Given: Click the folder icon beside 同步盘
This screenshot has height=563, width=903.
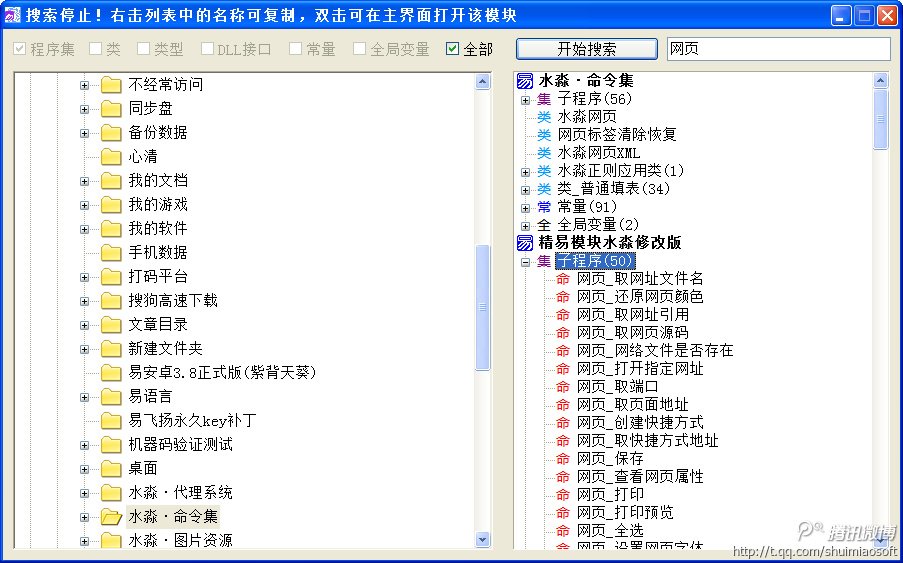Looking at the screenshot, I should point(111,109).
